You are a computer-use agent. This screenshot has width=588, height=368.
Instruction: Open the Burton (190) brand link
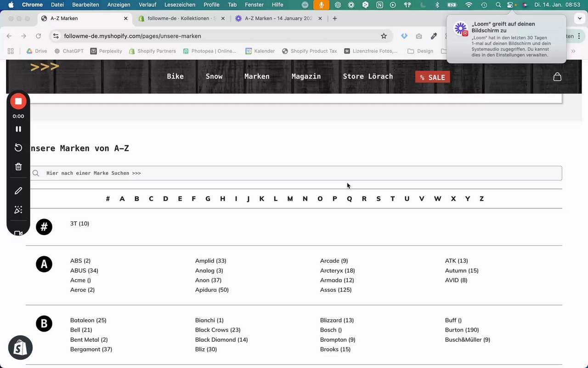[462, 330]
